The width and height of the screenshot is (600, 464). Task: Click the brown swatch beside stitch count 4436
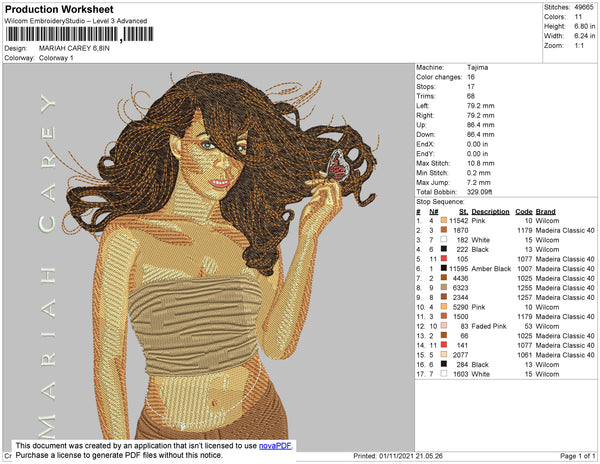(444, 278)
